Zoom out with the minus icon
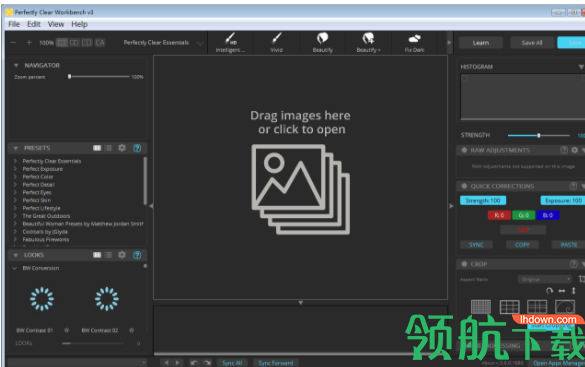Image resolution: width=585 pixels, height=367 pixels. (13, 43)
